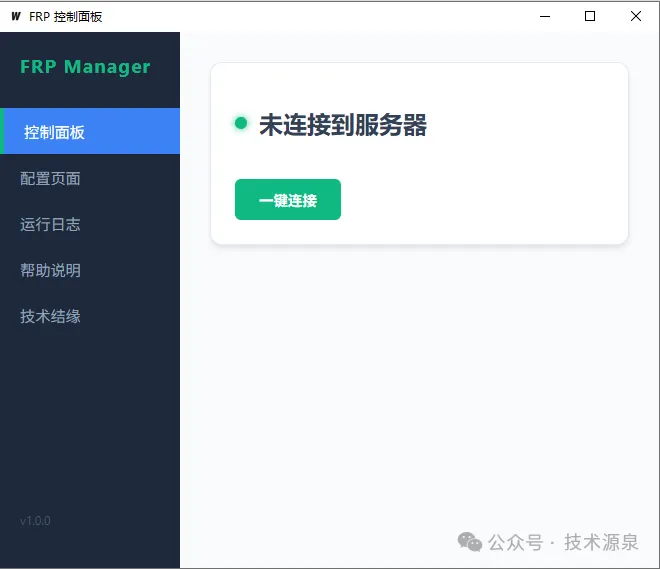Minimize the FRP 控制面板 window

pos(545,16)
